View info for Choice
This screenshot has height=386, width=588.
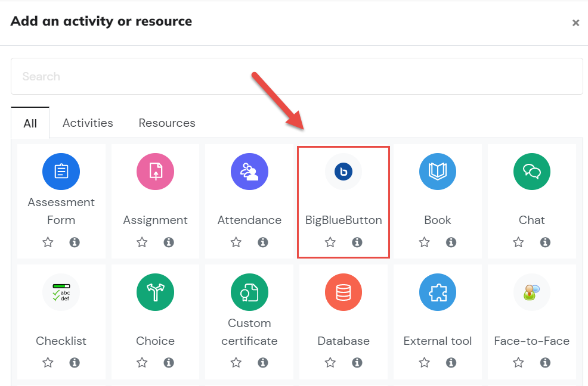coord(169,362)
